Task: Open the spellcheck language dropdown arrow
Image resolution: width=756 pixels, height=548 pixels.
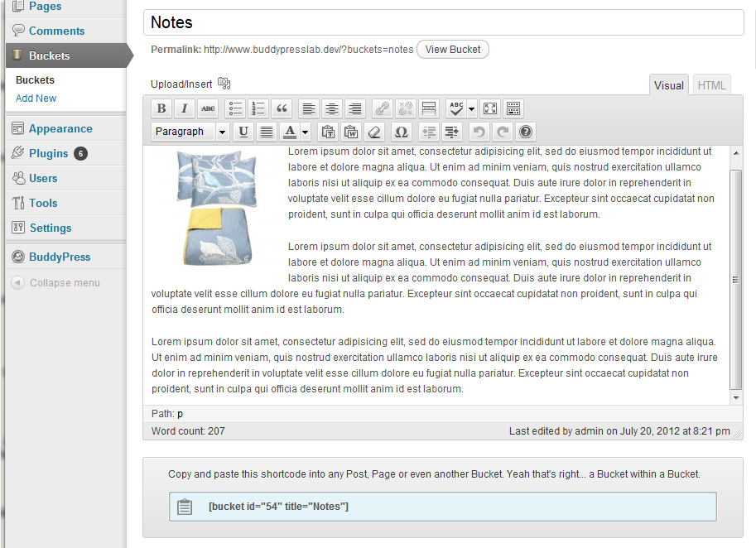Action: tap(471, 108)
